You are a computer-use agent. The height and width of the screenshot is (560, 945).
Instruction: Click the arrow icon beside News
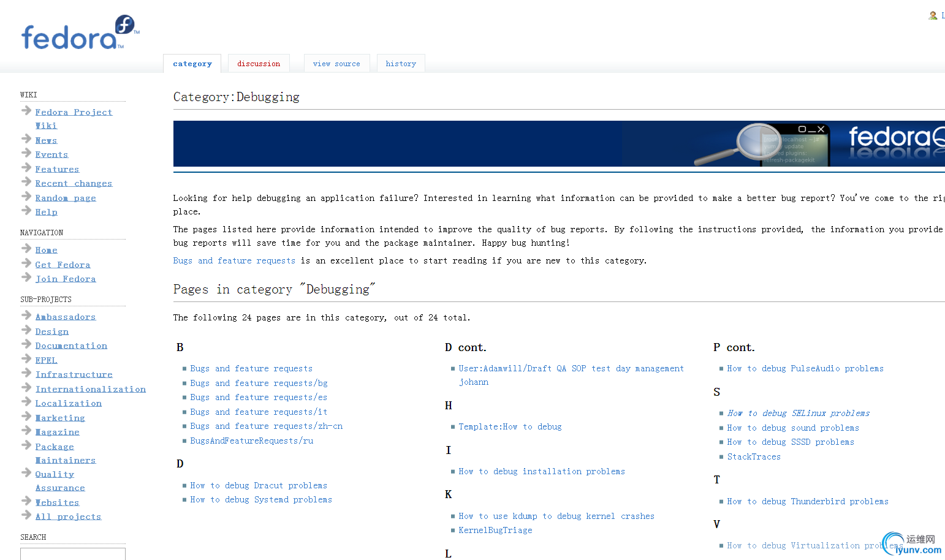coord(26,138)
